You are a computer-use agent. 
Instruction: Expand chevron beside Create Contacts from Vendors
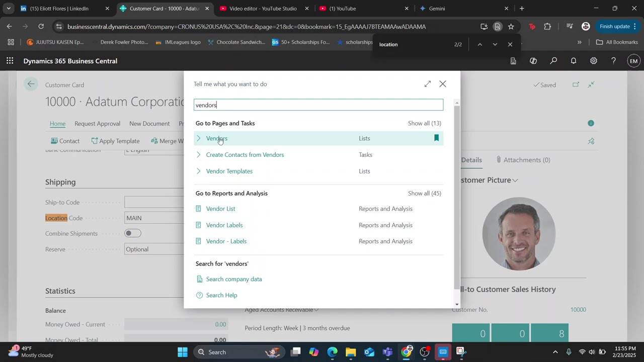[199, 155]
